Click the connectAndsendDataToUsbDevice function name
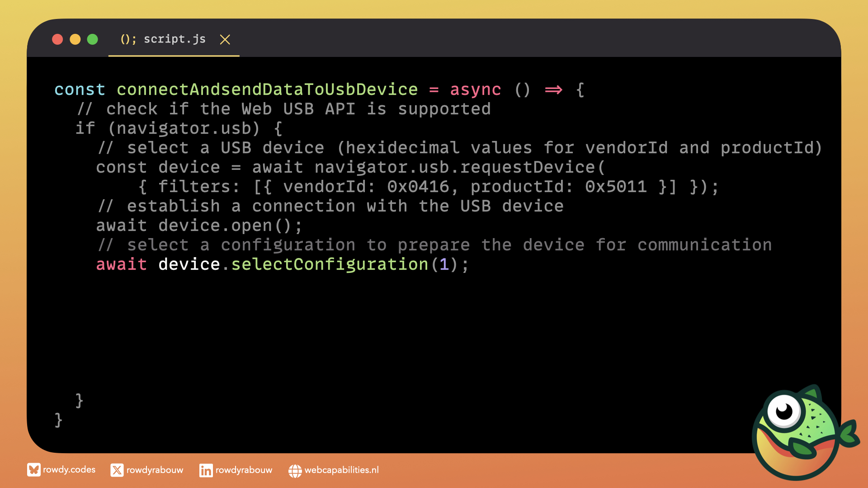Screen dimensions: 868x488 click(x=267, y=89)
